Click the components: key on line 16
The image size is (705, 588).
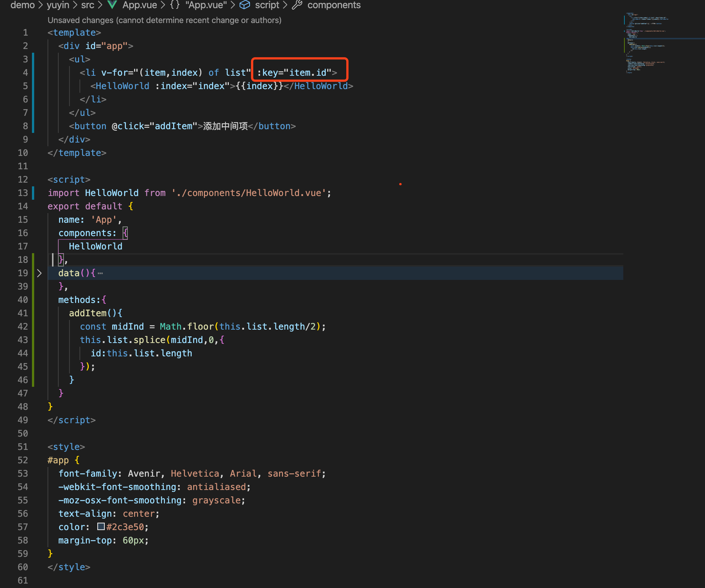coord(87,233)
